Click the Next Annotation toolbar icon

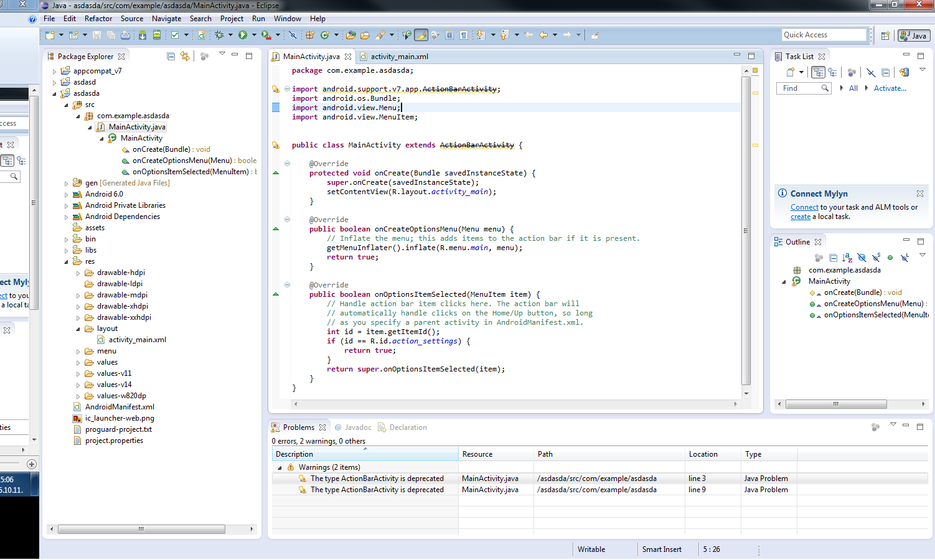point(481,35)
